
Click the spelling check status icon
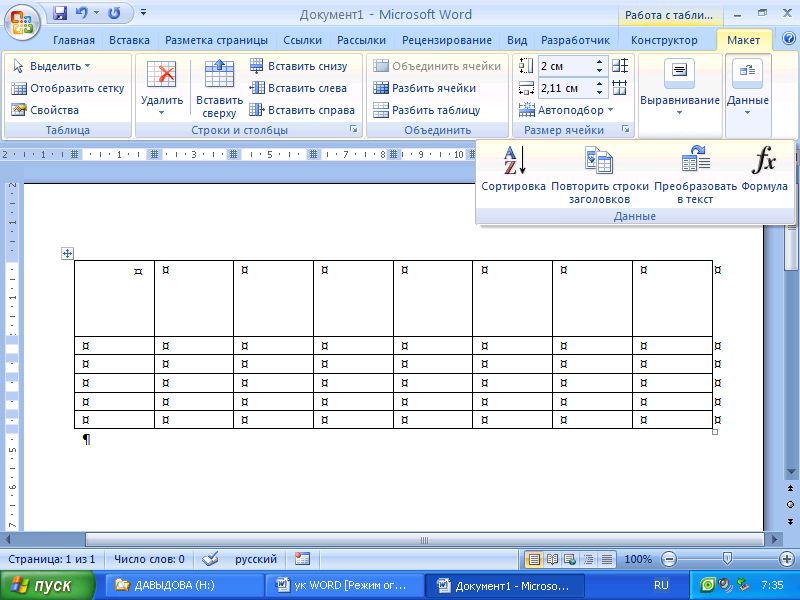tap(210, 559)
